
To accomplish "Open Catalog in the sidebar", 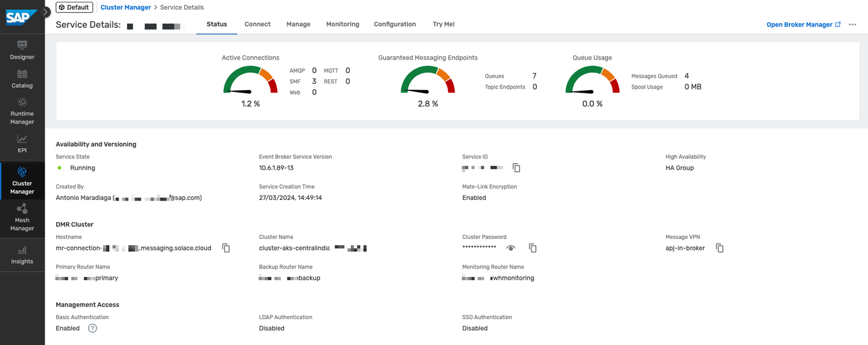I will (22, 79).
